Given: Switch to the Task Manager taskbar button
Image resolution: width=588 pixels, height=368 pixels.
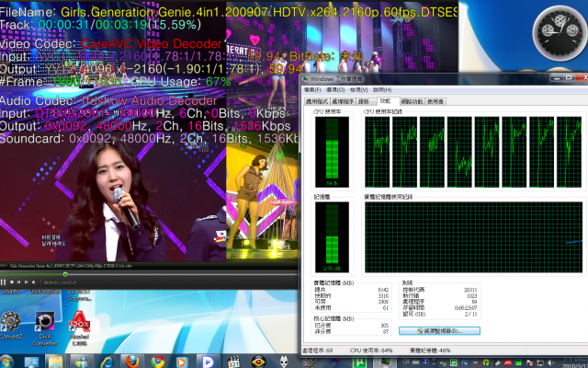Looking at the screenshot, I should pos(385,362).
